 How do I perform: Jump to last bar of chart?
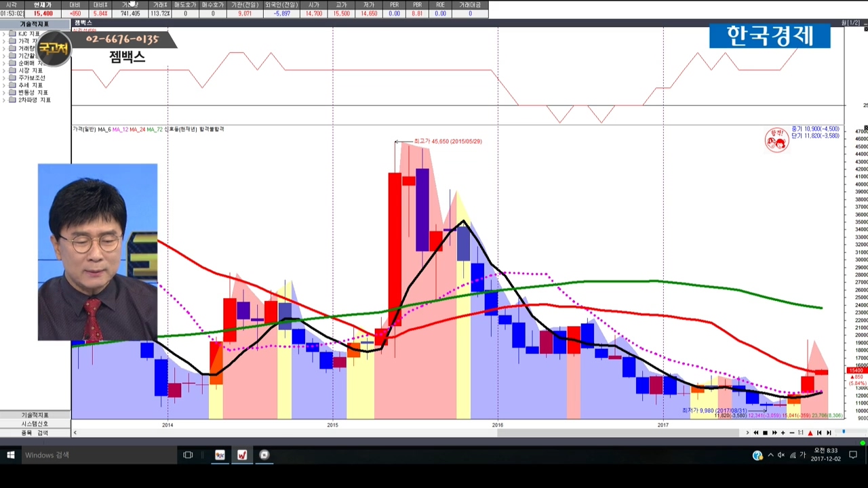(829, 432)
